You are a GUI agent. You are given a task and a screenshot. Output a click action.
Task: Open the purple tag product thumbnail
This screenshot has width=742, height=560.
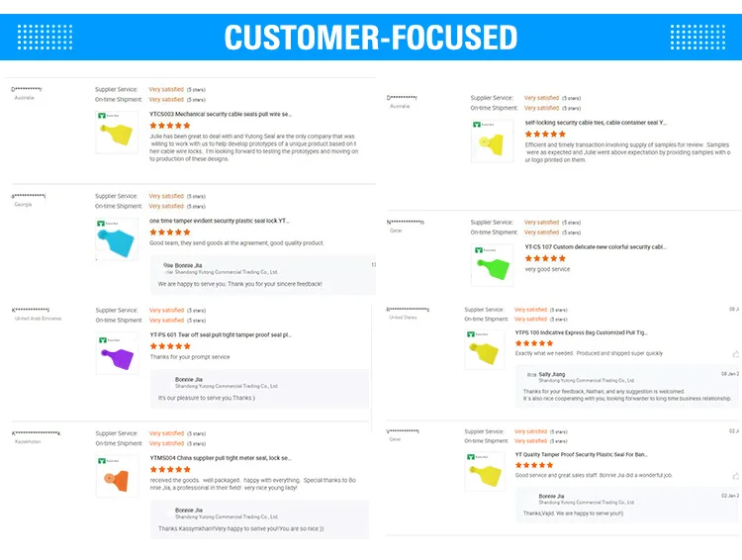117,353
